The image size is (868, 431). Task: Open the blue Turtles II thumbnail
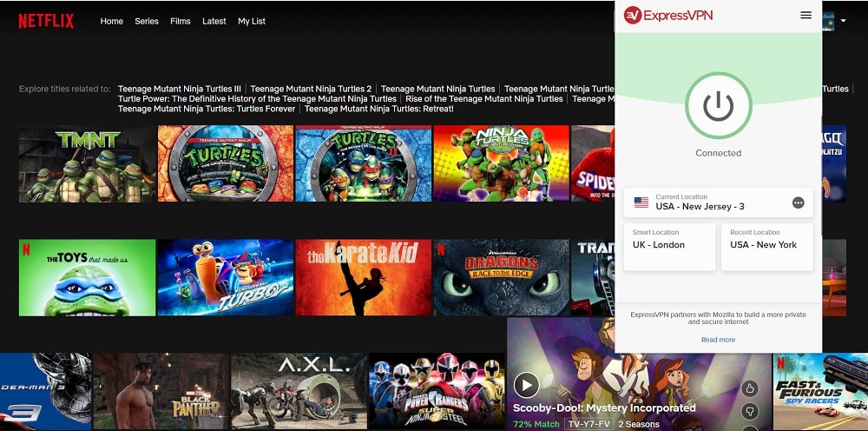(x=363, y=163)
